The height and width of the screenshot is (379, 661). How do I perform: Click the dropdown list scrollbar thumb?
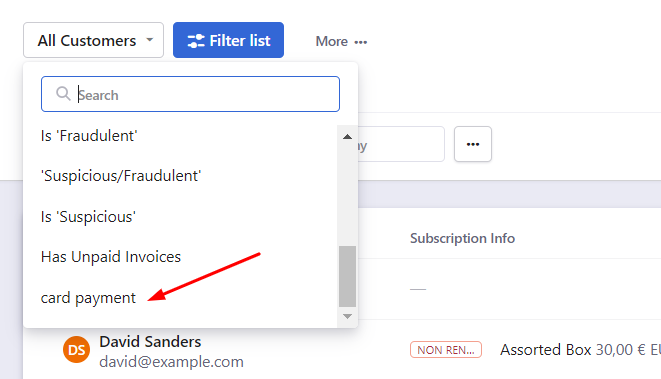347,277
